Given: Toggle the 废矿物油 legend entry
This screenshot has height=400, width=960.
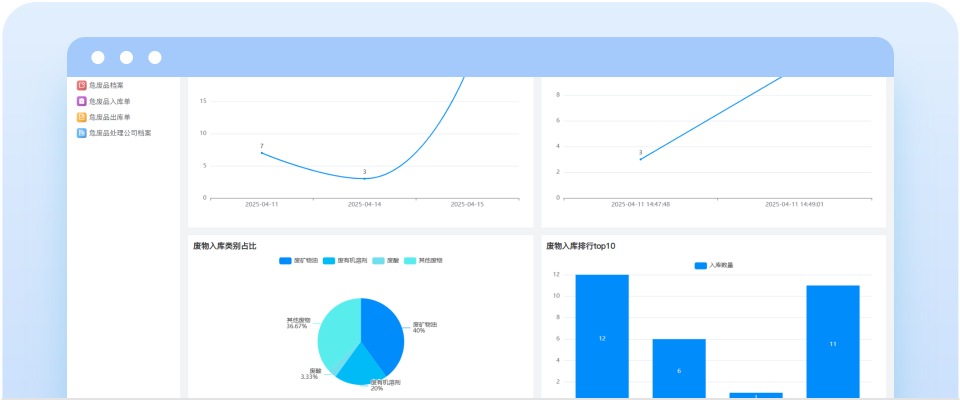Looking at the screenshot, I should click(298, 260).
